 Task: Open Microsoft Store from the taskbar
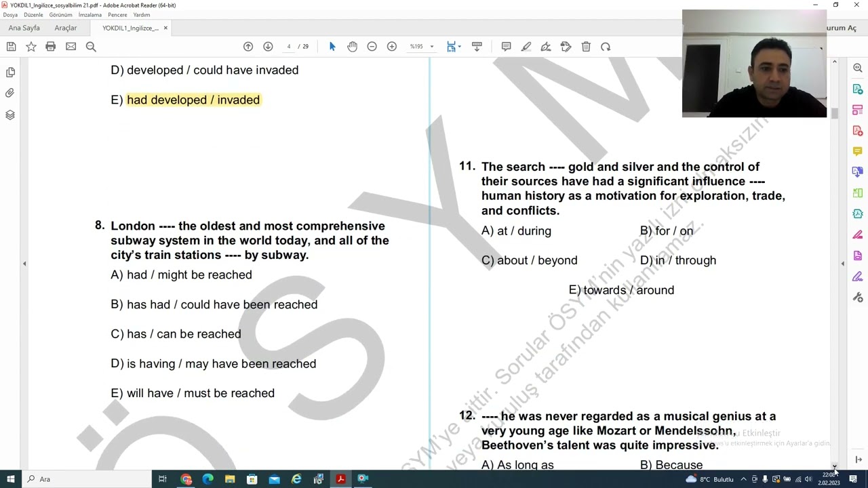[x=252, y=479]
